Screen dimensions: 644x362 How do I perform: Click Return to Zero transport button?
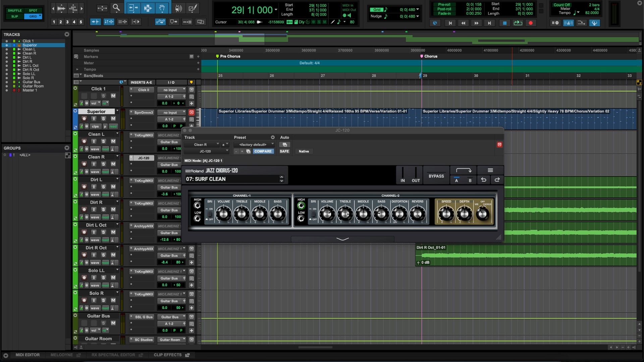450,23
